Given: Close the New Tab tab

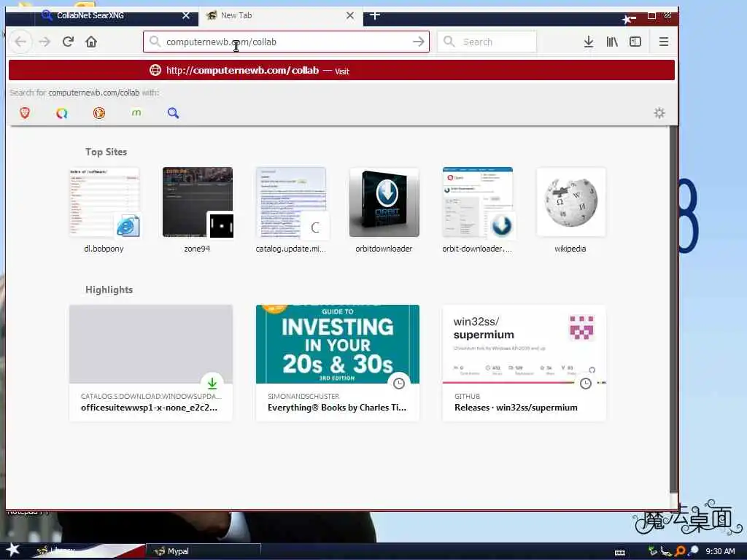Looking at the screenshot, I should [x=350, y=15].
